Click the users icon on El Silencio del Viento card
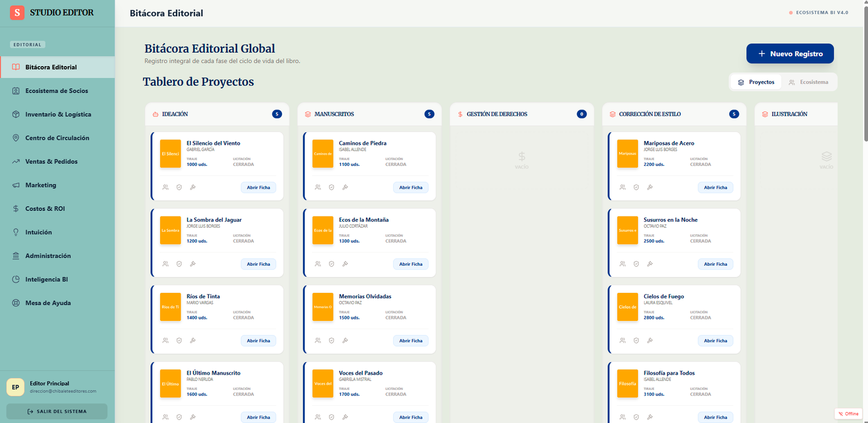This screenshot has height=423, width=868. point(165,187)
